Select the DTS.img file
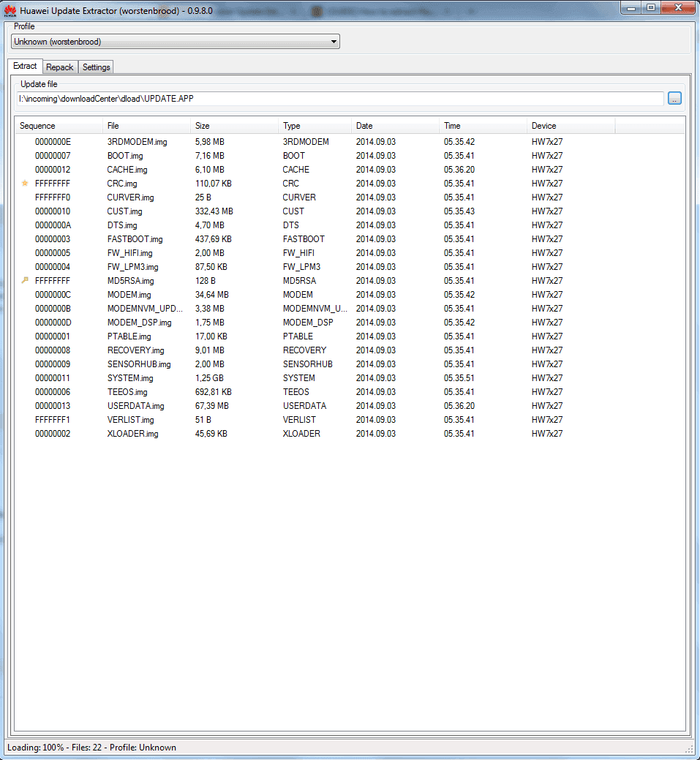The height and width of the screenshot is (760, 700). [x=122, y=225]
